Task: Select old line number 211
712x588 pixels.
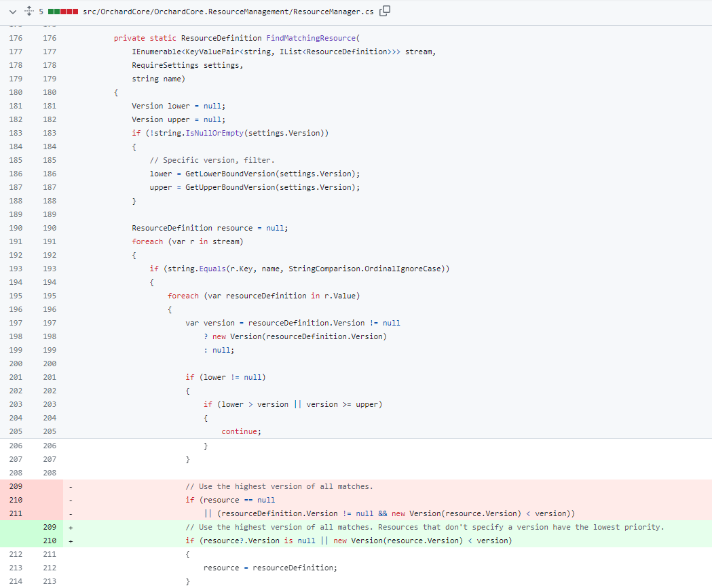Action: point(16,513)
